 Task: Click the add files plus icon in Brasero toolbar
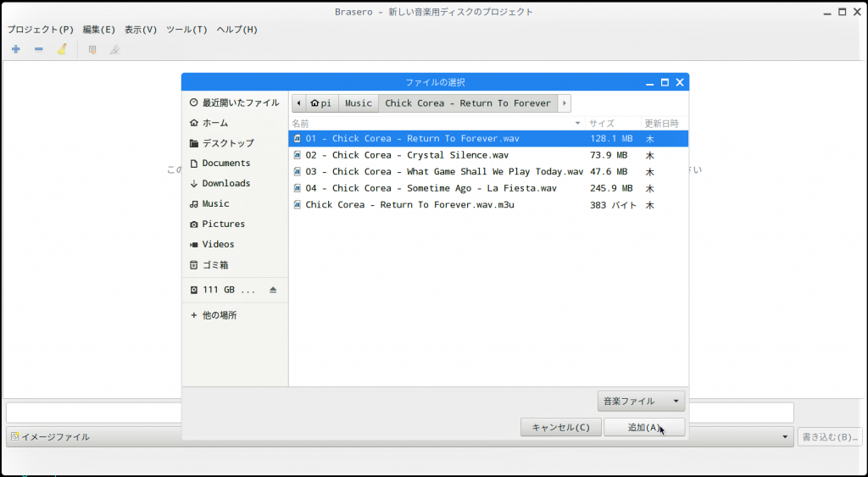tap(16, 49)
